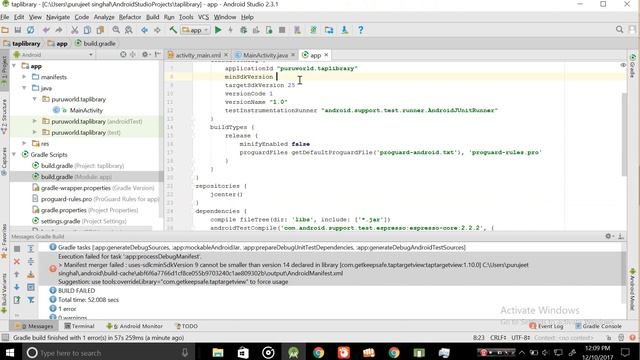Open the Messages tool window tab
Screen dimensions: 640x360
(34, 326)
